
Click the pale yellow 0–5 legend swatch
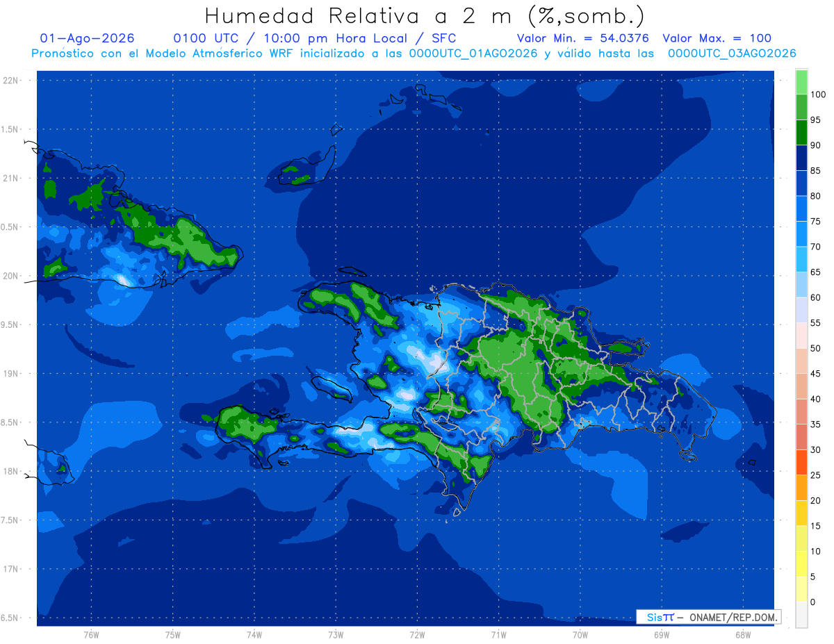(x=801, y=589)
